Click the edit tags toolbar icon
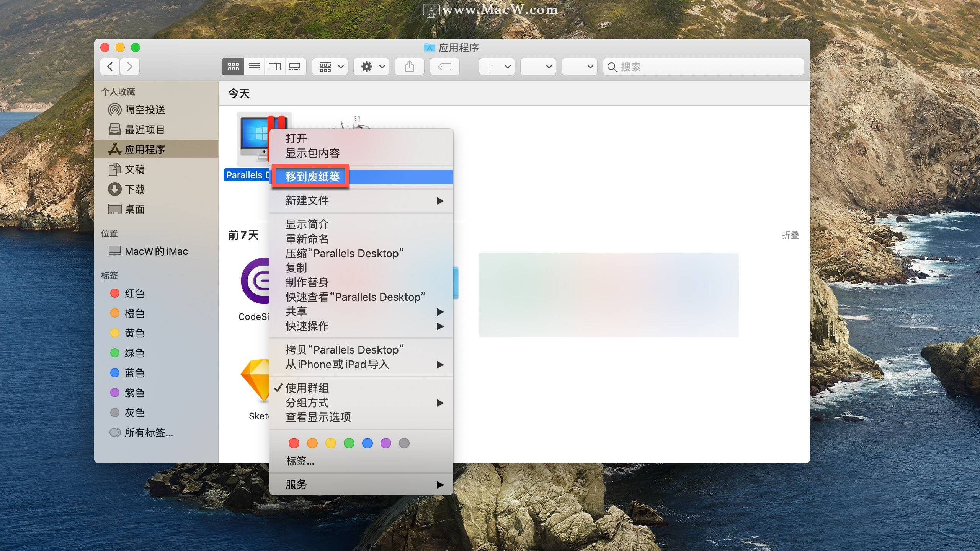The image size is (980, 551). point(444,67)
